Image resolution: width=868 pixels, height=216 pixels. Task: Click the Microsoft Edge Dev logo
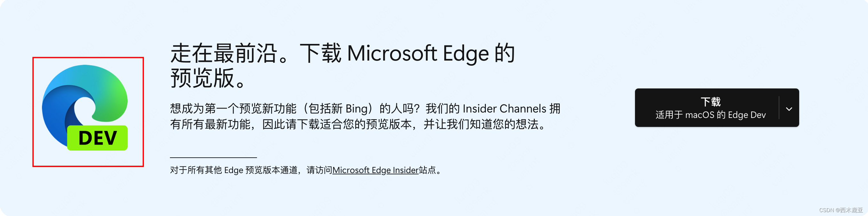pyautogui.click(x=85, y=108)
